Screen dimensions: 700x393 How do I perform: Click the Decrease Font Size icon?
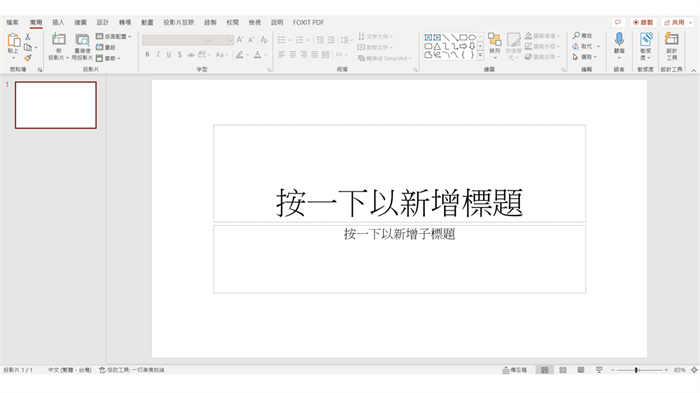pos(251,40)
